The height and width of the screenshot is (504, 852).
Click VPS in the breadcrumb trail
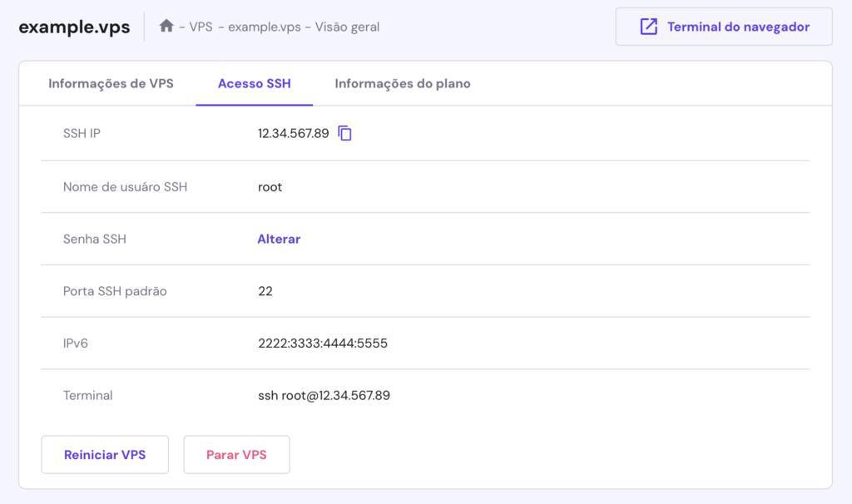199,27
